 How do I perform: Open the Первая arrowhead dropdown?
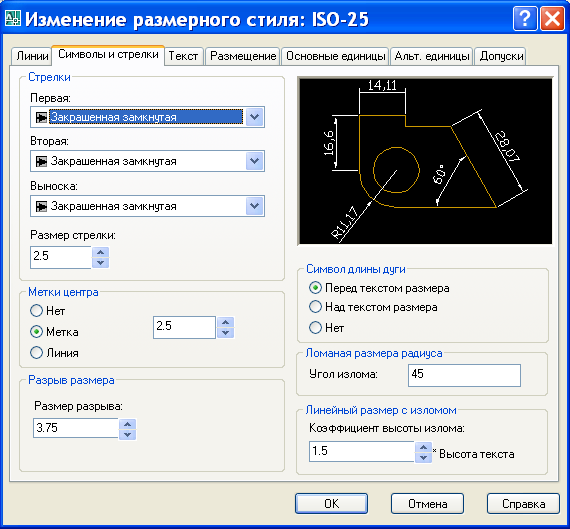point(254,117)
